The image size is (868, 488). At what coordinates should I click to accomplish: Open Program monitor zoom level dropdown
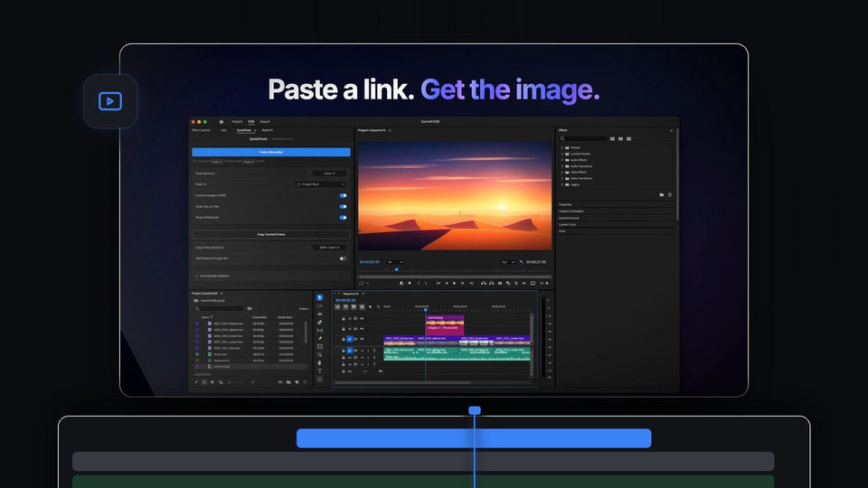click(x=395, y=262)
